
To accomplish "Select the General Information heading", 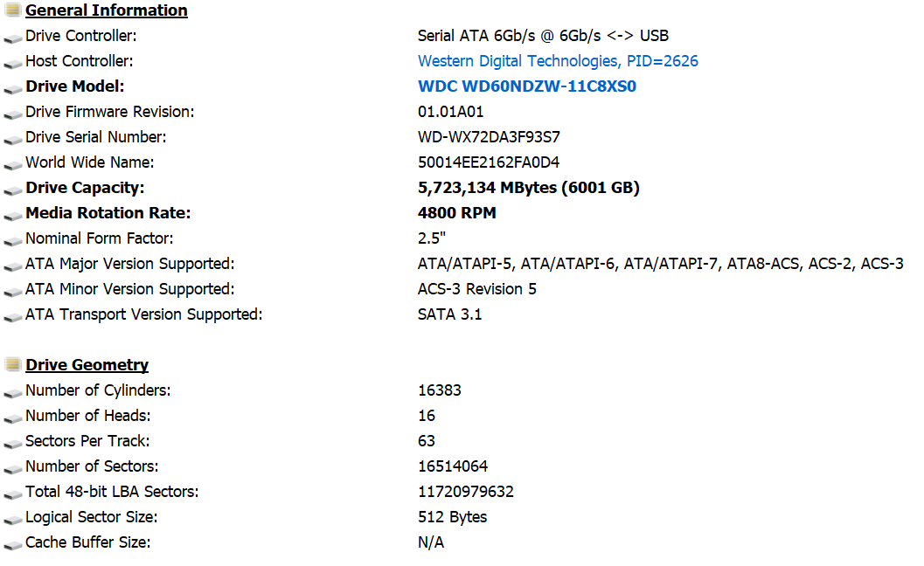I will pos(106,10).
